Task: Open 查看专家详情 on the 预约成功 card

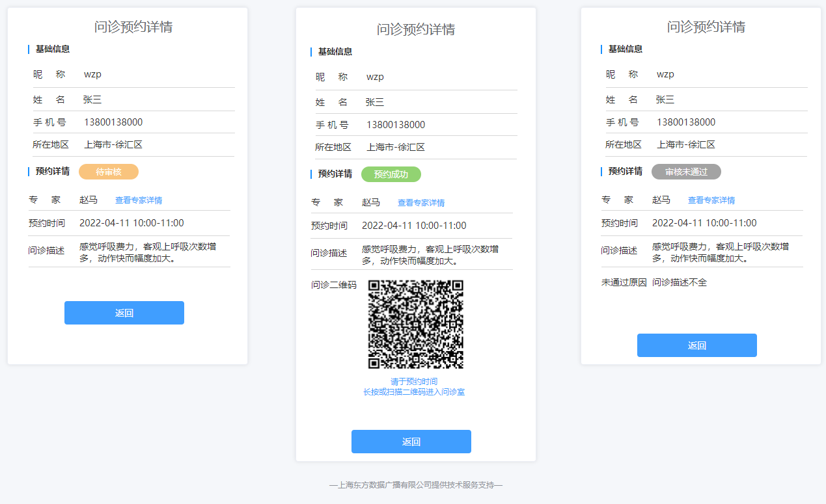Action: click(x=421, y=202)
